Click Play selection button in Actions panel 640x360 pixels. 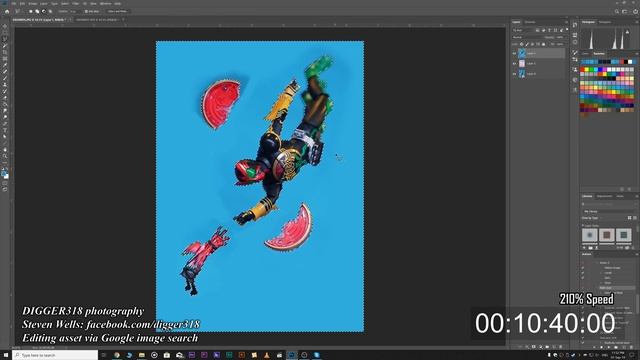point(609,347)
